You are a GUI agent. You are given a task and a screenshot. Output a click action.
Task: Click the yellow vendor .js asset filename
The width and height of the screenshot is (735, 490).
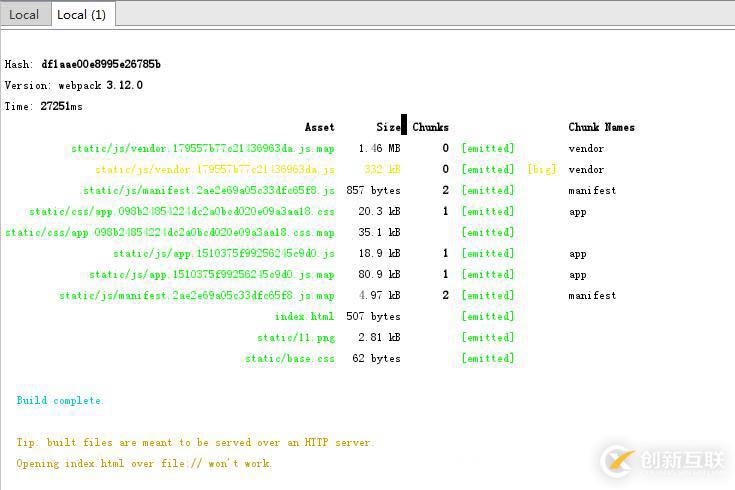[x=215, y=169]
